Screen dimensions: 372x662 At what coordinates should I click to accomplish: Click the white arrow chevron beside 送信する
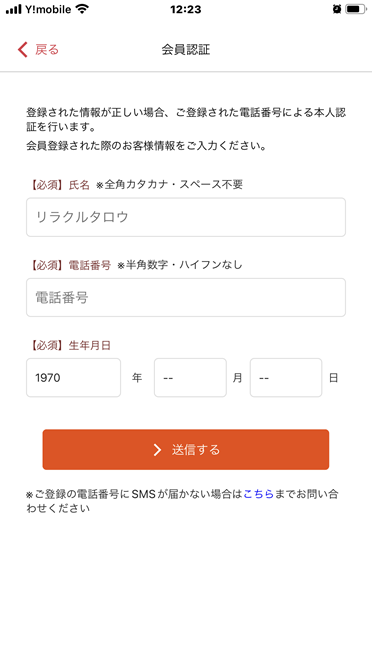(x=157, y=450)
